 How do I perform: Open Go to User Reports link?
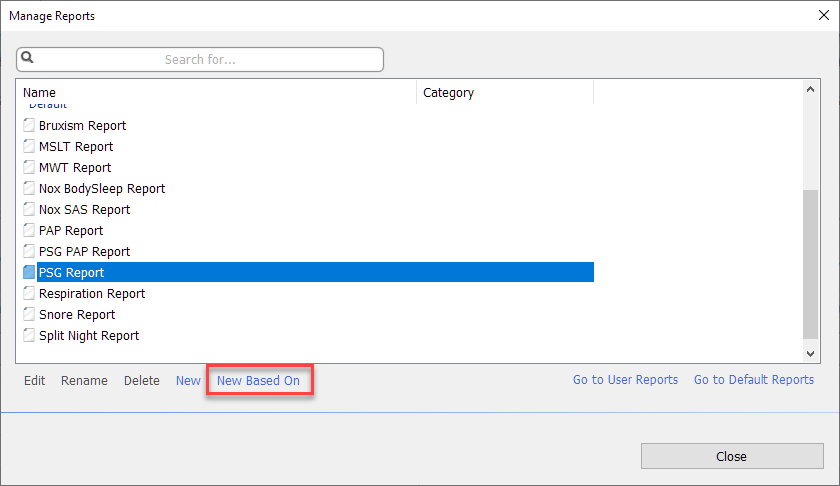click(x=625, y=380)
